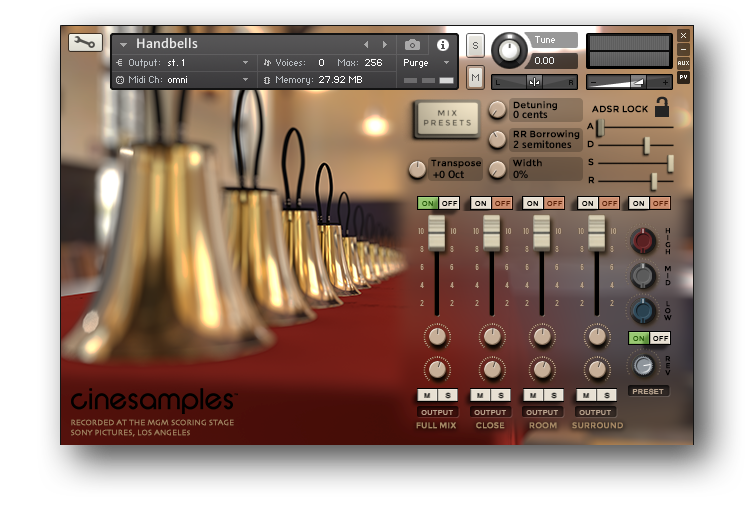Viewport: 754px width, 505px height.
Task: Turn on the EQ section switch
Action: tap(639, 203)
